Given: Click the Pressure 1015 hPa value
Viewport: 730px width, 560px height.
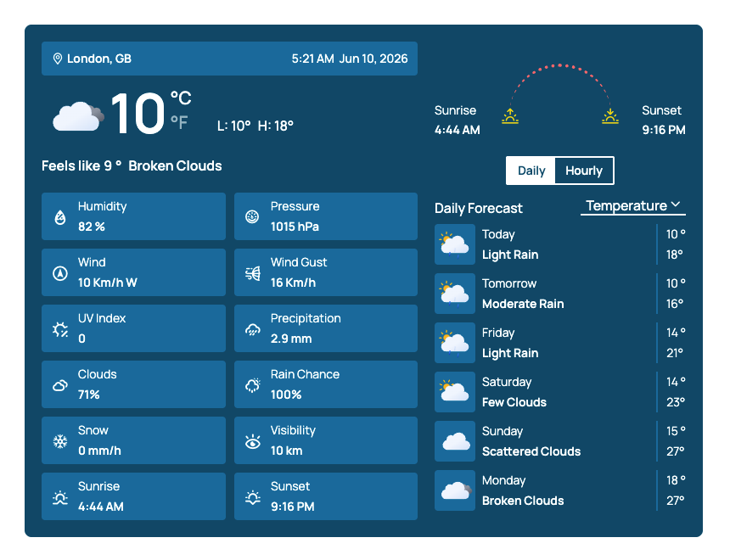Looking at the screenshot, I should pyautogui.click(x=295, y=227).
